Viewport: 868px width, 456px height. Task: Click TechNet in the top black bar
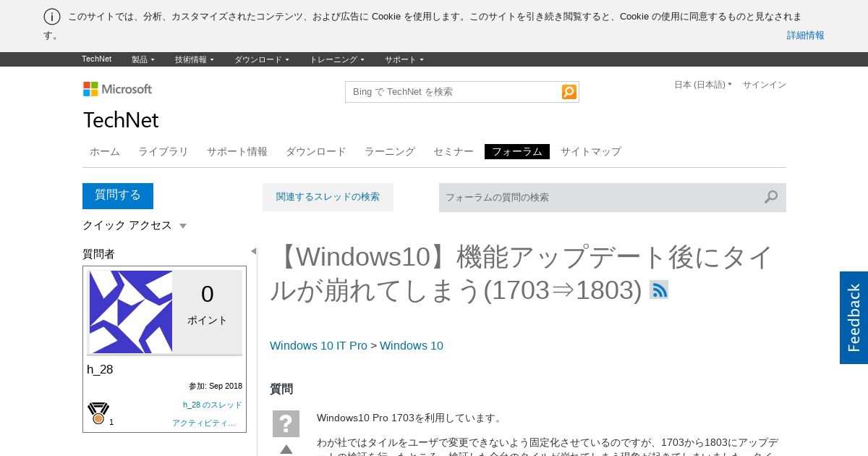[x=96, y=59]
